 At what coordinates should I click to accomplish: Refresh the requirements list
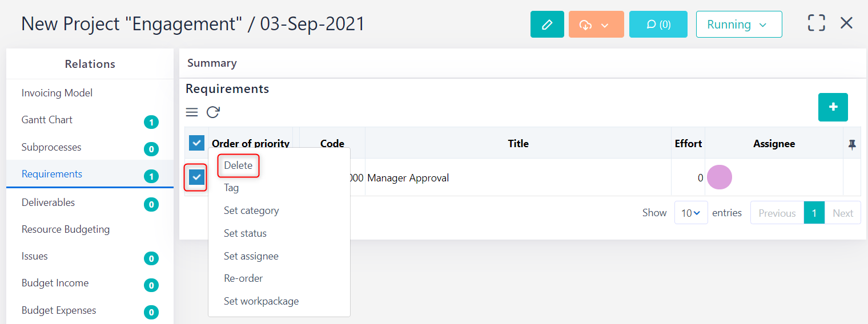pos(213,112)
